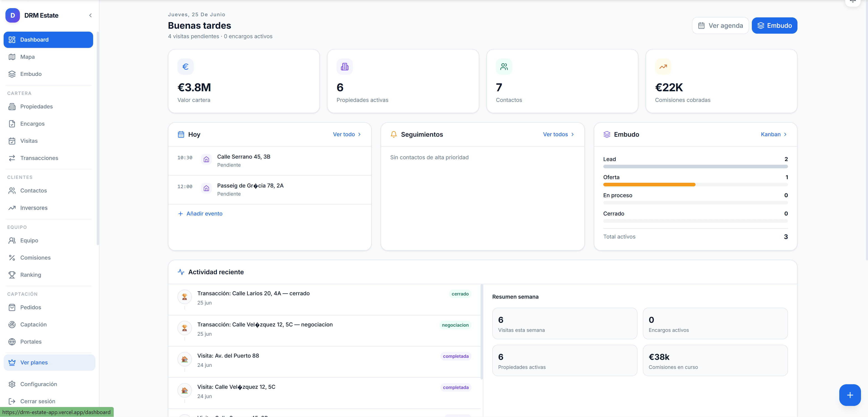
Task: Click the people icon on Contactos card
Action: click(x=504, y=67)
